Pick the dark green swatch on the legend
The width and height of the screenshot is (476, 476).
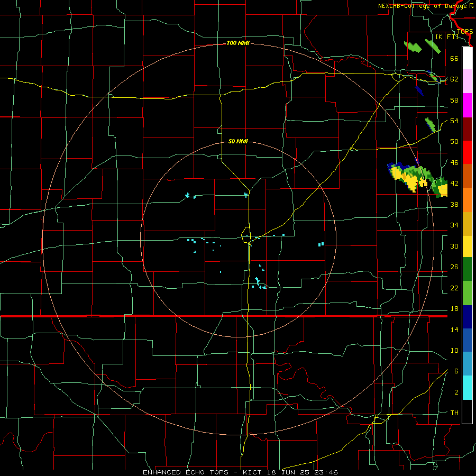467,269
